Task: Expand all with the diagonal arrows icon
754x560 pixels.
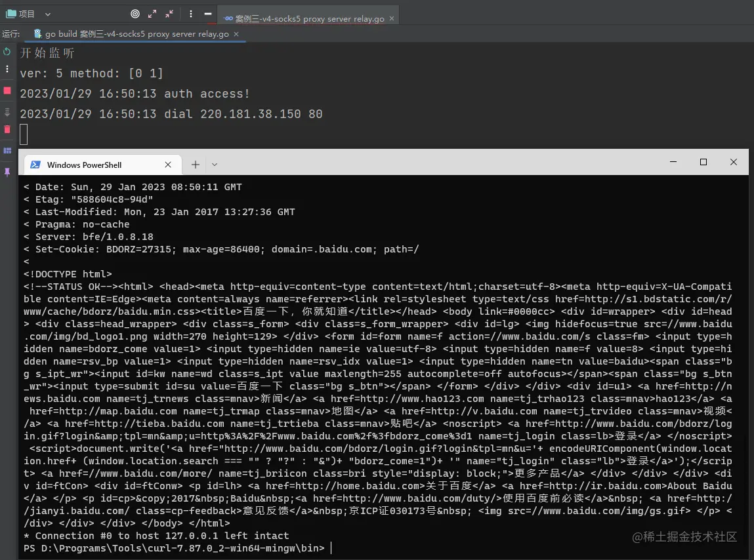Action: (152, 14)
